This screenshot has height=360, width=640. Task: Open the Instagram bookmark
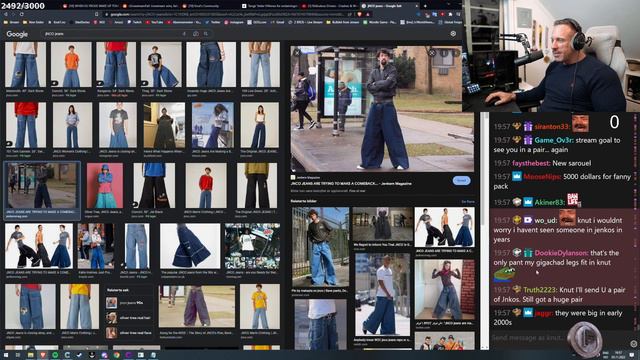tap(233, 22)
